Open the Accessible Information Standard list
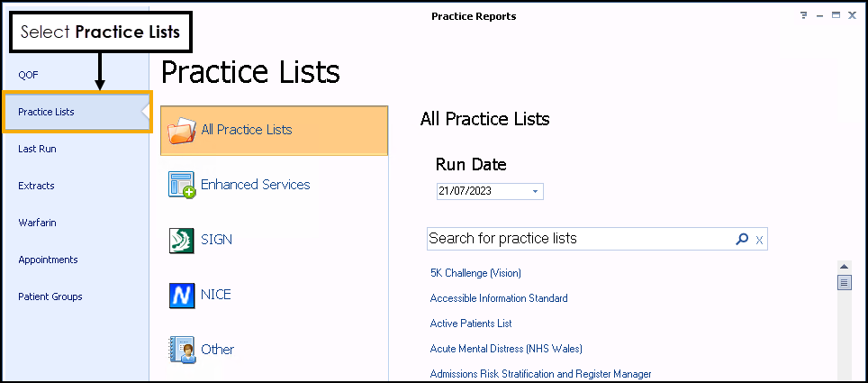868x383 pixels. [x=499, y=298]
